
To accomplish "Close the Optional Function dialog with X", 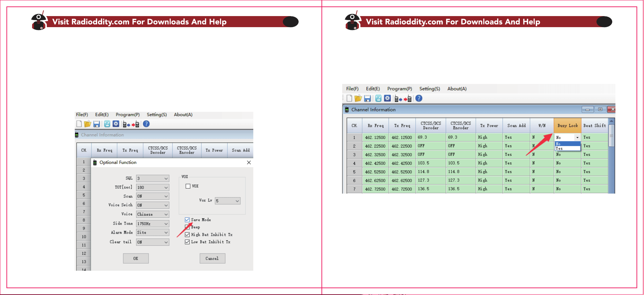I will tap(249, 162).
